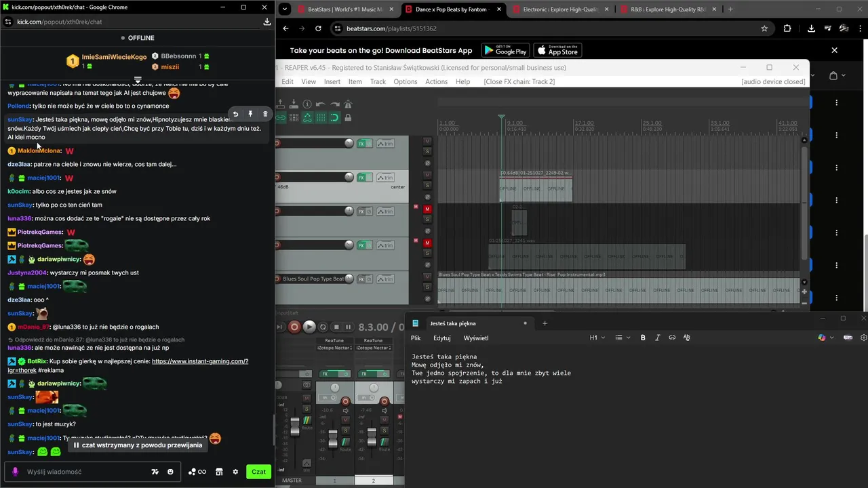Click chat paused due to scrolling banner

coord(138,445)
